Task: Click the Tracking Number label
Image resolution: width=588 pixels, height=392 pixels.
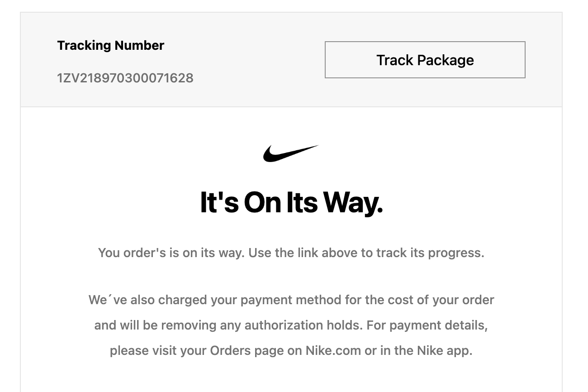Action: pyautogui.click(x=110, y=45)
